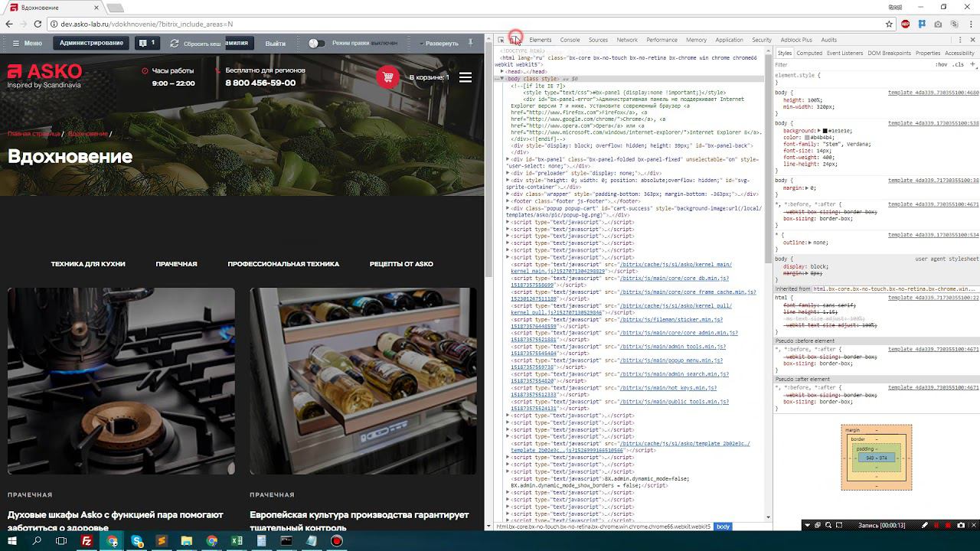This screenshot has width=980, height=551.
Task: Open the shopping cart icon
Action: [x=388, y=77]
